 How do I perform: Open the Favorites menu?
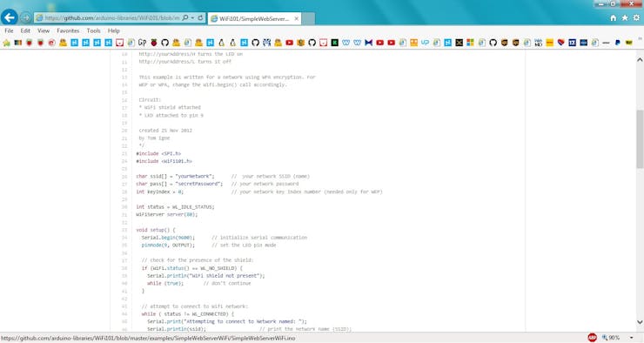click(68, 30)
